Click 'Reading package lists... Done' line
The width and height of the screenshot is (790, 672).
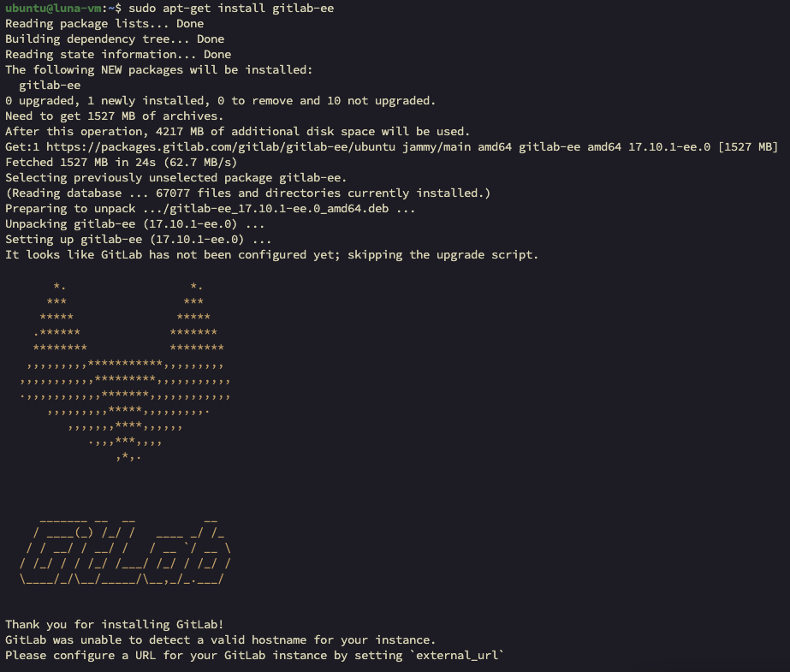(104, 24)
